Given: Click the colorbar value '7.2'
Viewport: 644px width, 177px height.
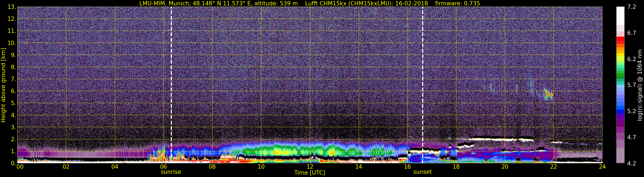Looking at the screenshot, I should [x=632, y=7].
